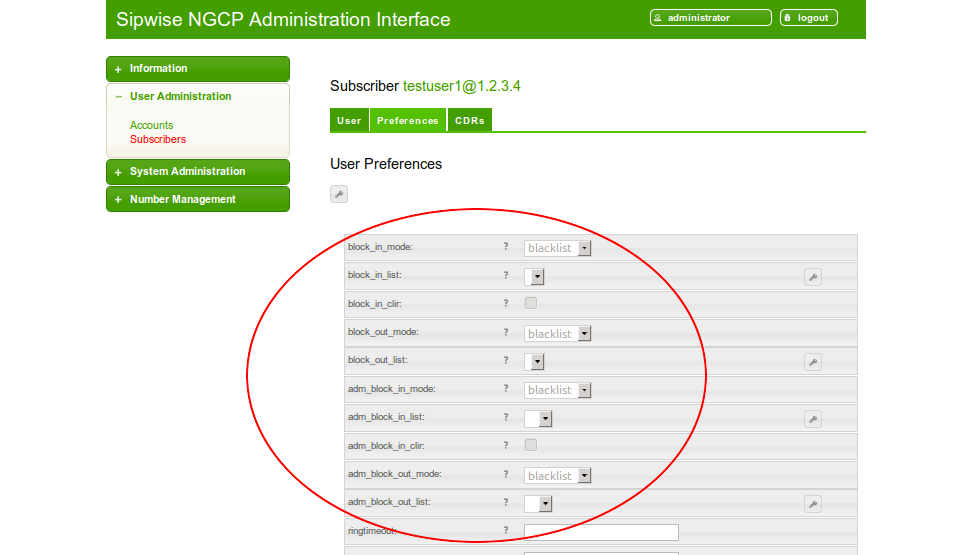Click help question mark for block_out_list

tap(506, 360)
